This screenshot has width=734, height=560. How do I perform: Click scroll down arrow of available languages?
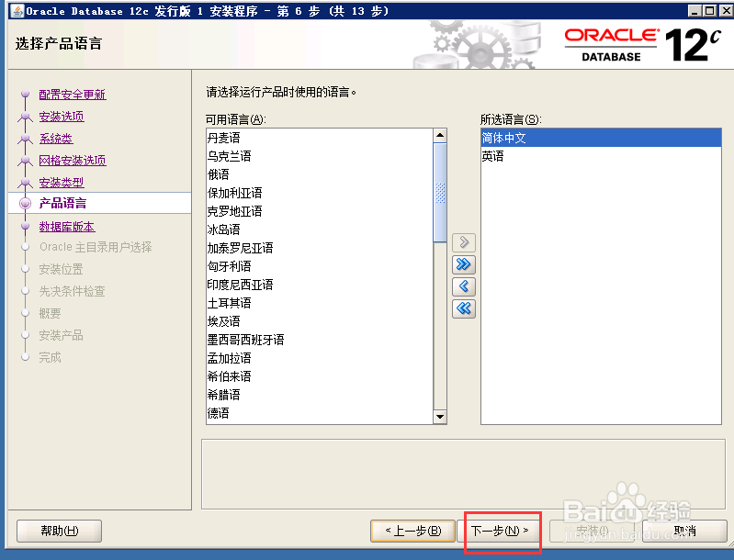tap(440, 417)
